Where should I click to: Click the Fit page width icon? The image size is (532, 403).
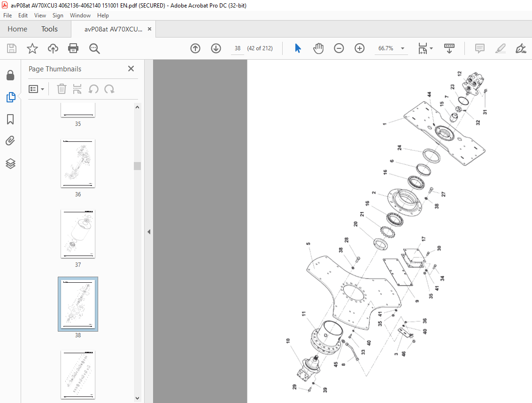click(423, 48)
